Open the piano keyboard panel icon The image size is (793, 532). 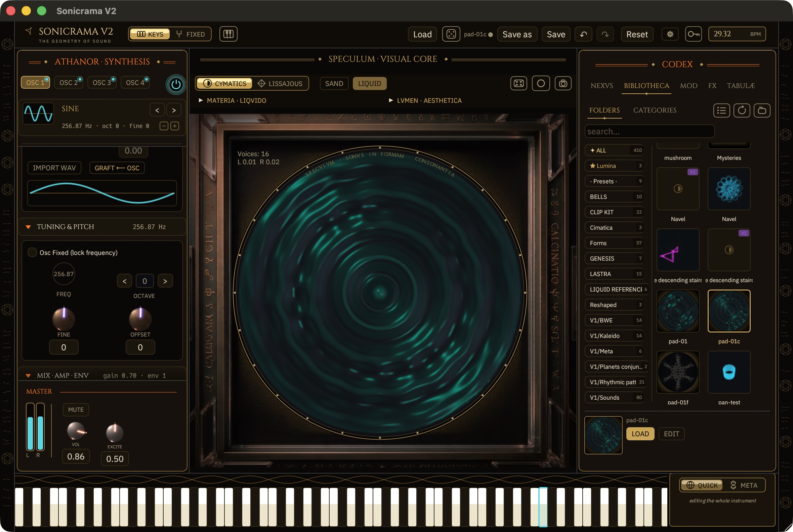click(228, 34)
